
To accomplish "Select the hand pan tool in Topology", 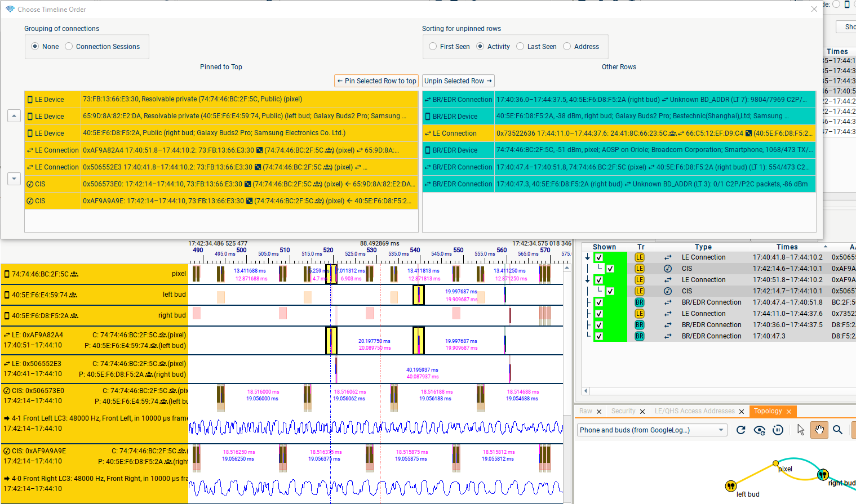I will (819, 430).
